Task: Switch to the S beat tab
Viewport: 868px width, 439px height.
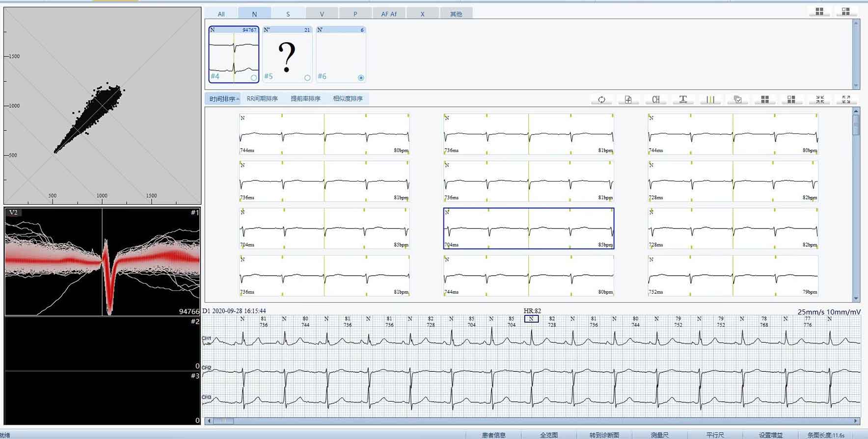Action: coord(288,14)
